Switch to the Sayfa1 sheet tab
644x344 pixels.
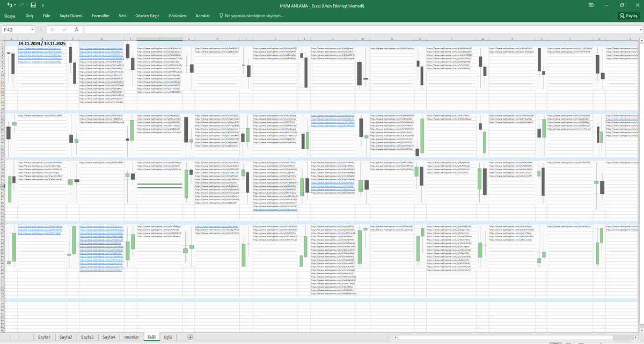click(45, 337)
